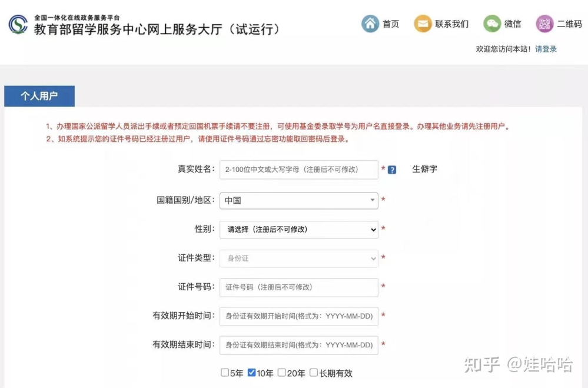Click the home house icon
588x388 pixels.
coord(370,24)
